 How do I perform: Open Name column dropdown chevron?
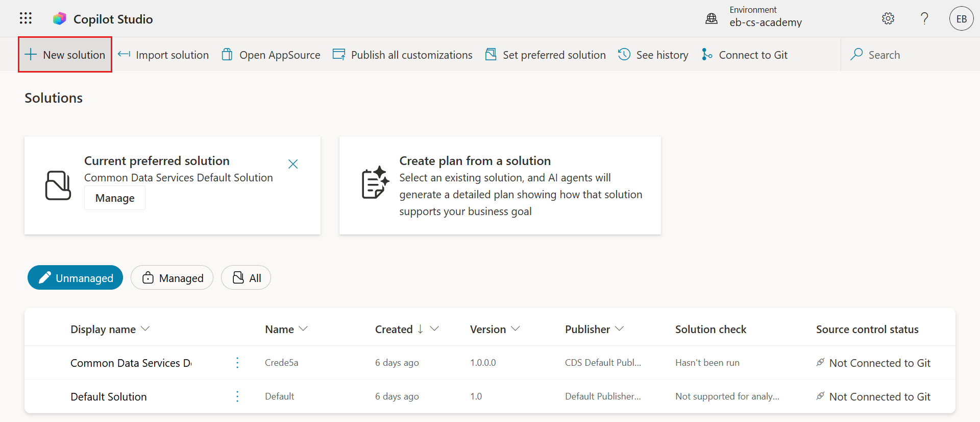point(303,329)
